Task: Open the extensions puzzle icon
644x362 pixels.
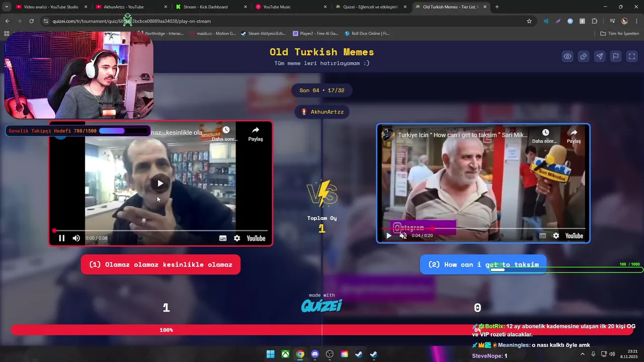Action: [594, 21]
